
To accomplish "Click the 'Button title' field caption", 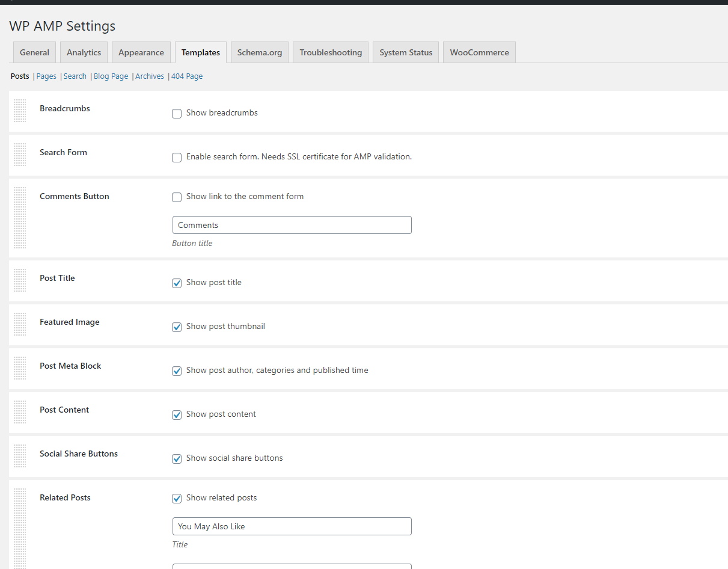I will (192, 244).
